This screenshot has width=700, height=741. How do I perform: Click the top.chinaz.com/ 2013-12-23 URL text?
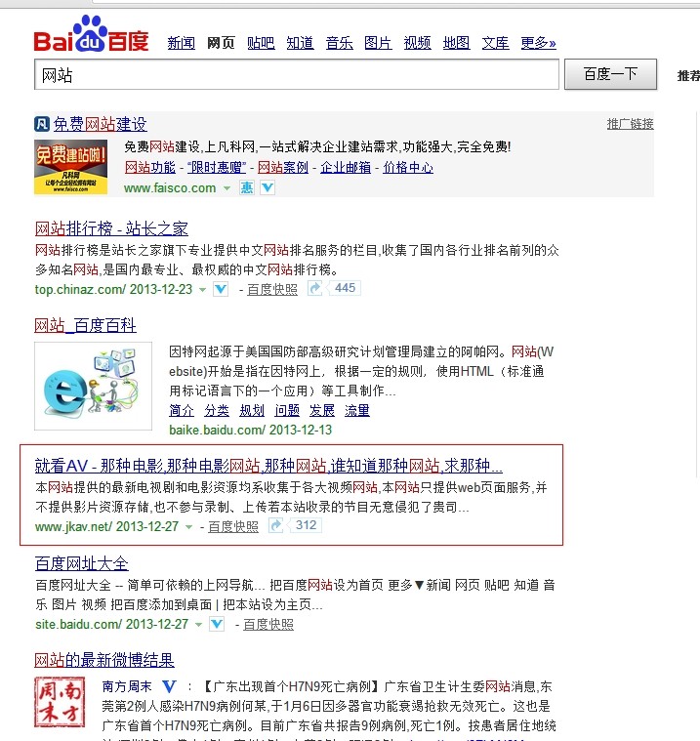[114, 289]
